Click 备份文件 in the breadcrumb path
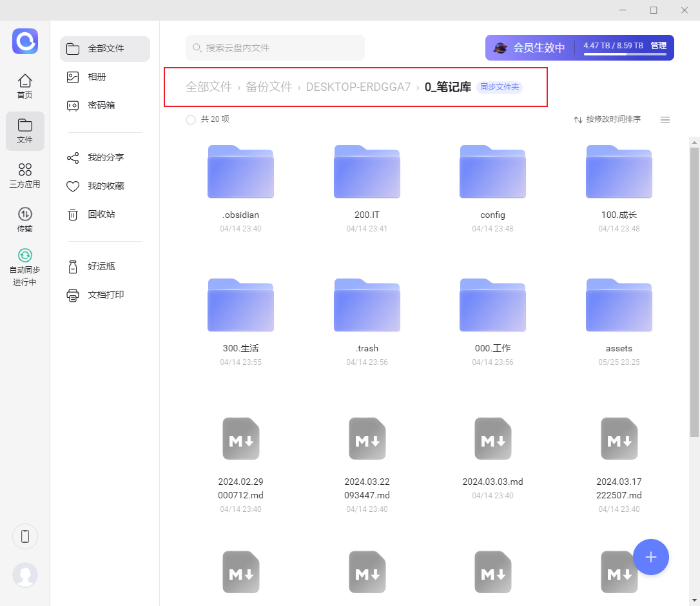This screenshot has height=606, width=700. pos(269,86)
